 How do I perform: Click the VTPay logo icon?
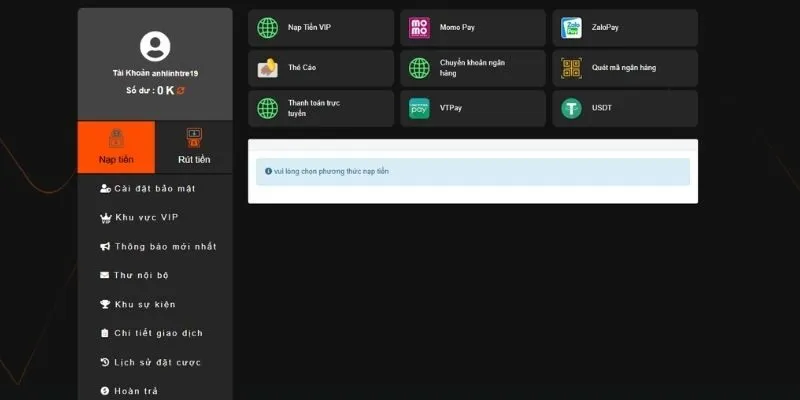click(419, 109)
